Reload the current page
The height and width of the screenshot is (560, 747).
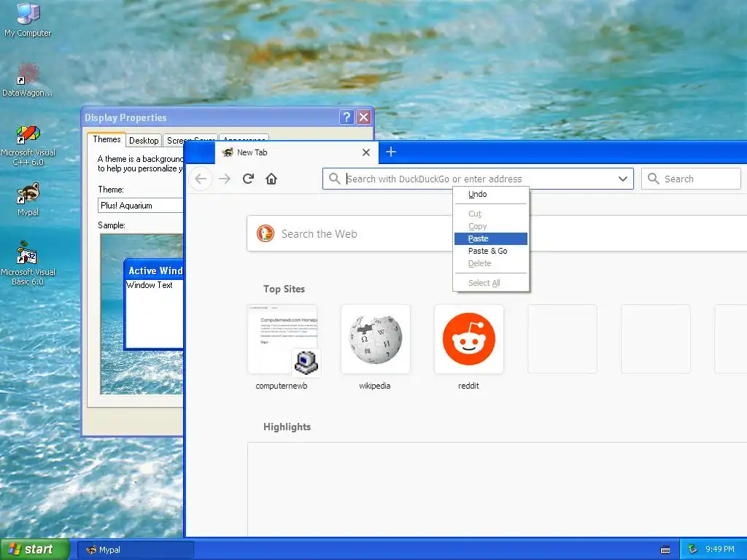click(248, 179)
